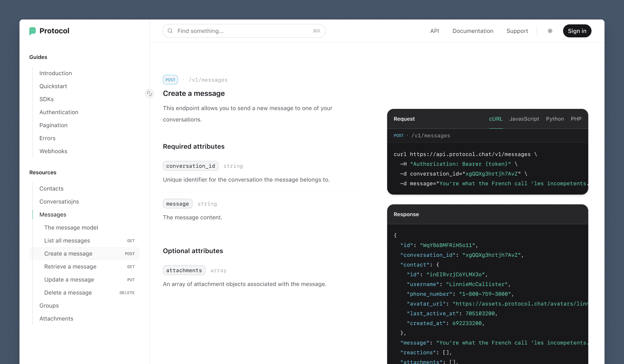Switch to the JavaScript code tab
This screenshot has height=364, width=624.
[x=524, y=119]
